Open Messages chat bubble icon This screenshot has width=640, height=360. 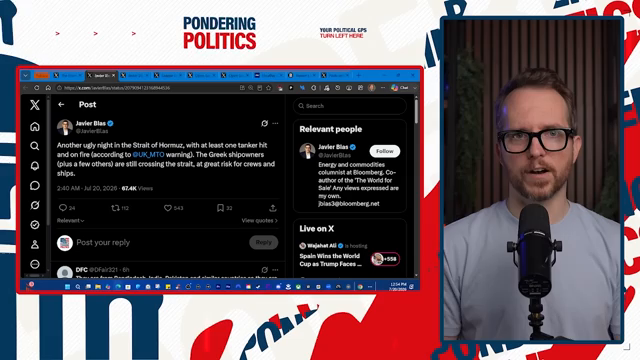[x=35, y=185]
